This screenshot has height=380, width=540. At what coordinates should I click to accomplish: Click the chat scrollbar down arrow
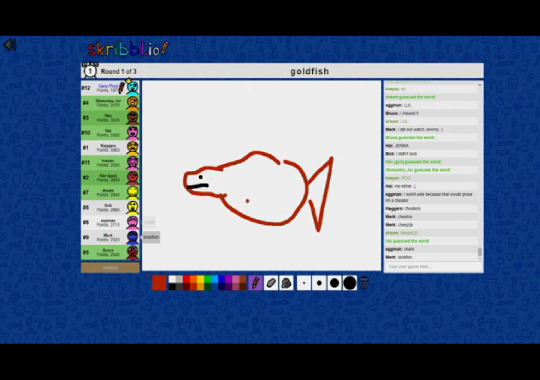click(x=480, y=259)
